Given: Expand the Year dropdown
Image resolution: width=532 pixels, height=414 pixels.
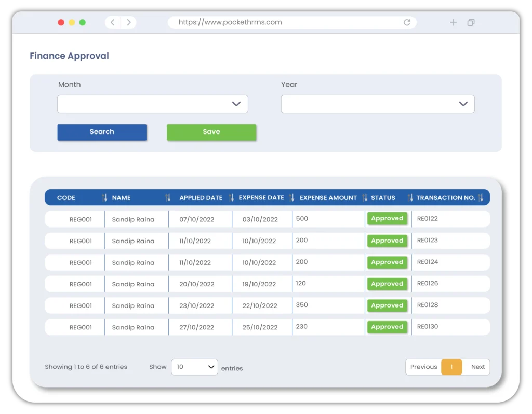Looking at the screenshot, I should click(x=378, y=104).
